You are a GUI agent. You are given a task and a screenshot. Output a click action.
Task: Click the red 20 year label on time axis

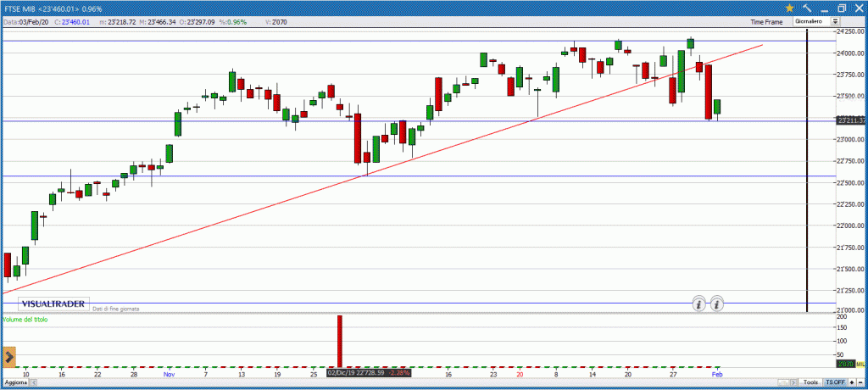pyautogui.click(x=520, y=375)
